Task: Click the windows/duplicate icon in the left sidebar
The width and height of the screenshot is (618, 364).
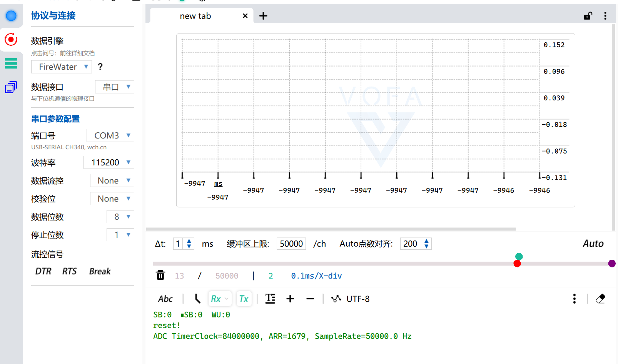Action: click(11, 87)
